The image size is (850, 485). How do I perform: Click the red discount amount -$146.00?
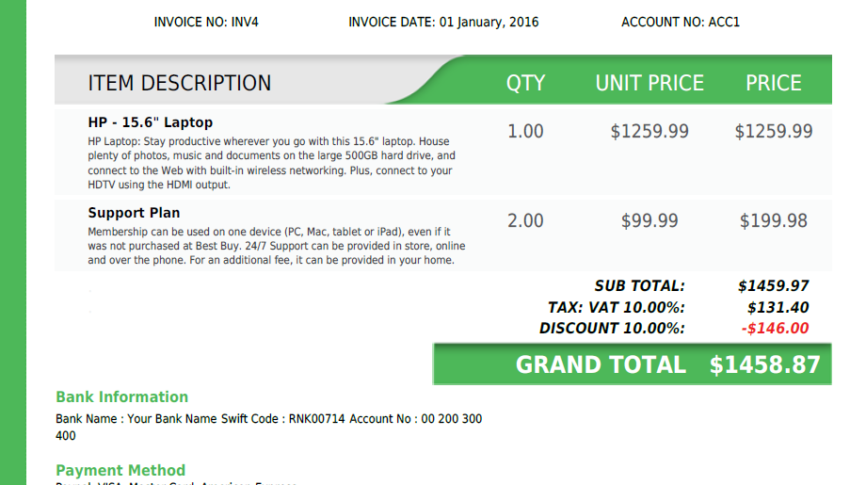(x=775, y=328)
